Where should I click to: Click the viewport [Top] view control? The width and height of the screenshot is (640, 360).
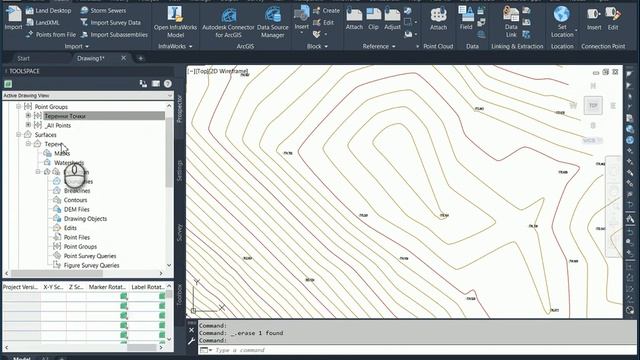point(201,71)
